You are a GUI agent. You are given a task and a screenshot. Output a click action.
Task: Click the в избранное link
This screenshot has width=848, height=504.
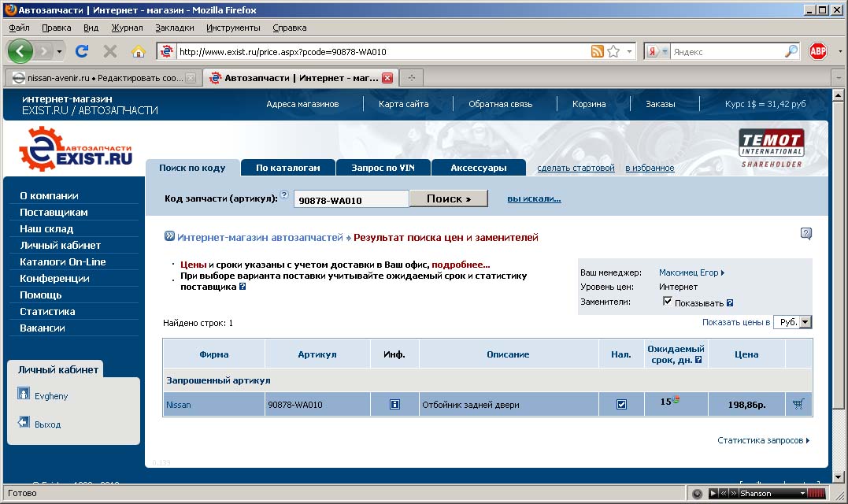pyautogui.click(x=650, y=168)
